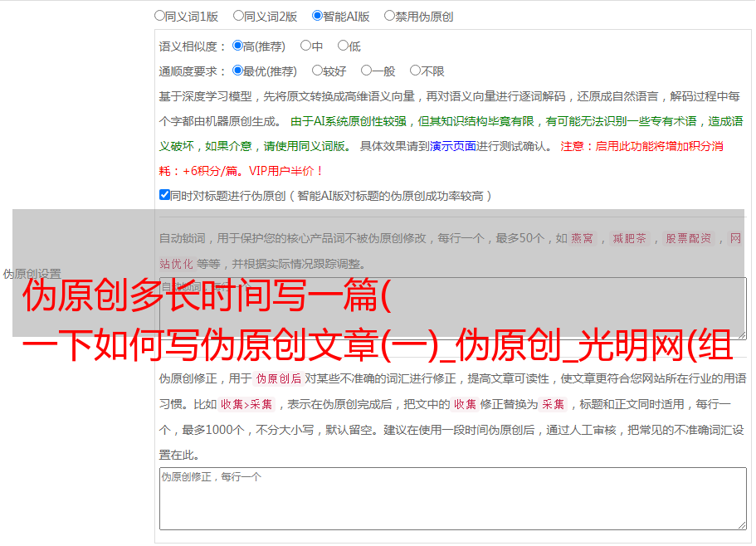Screen dimensions: 756x546
Task: Set 通顺度要求 to 较好
Action: (x=317, y=71)
